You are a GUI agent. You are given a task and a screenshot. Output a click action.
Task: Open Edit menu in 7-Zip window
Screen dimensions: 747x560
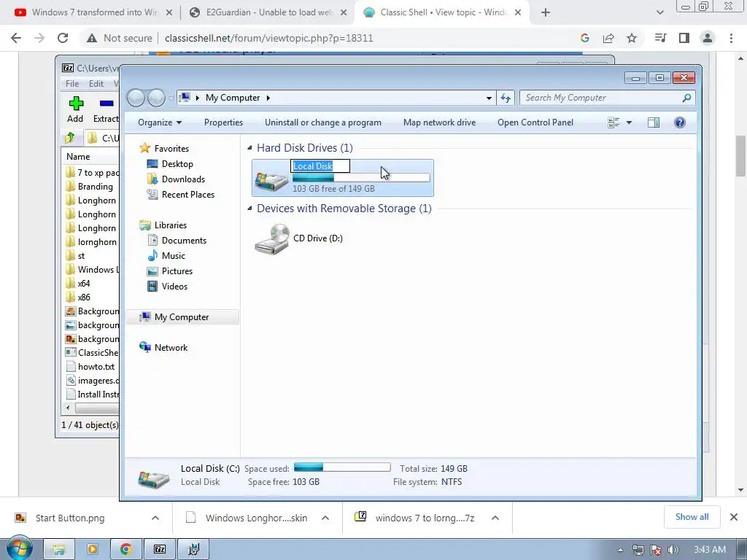tap(96, 84)
